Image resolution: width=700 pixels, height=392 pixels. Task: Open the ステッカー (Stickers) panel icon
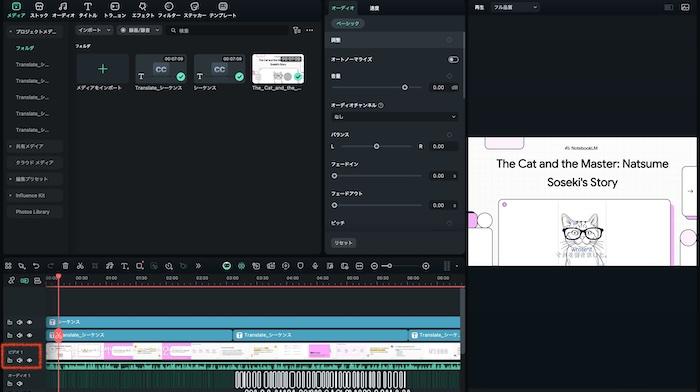[195, 10]
